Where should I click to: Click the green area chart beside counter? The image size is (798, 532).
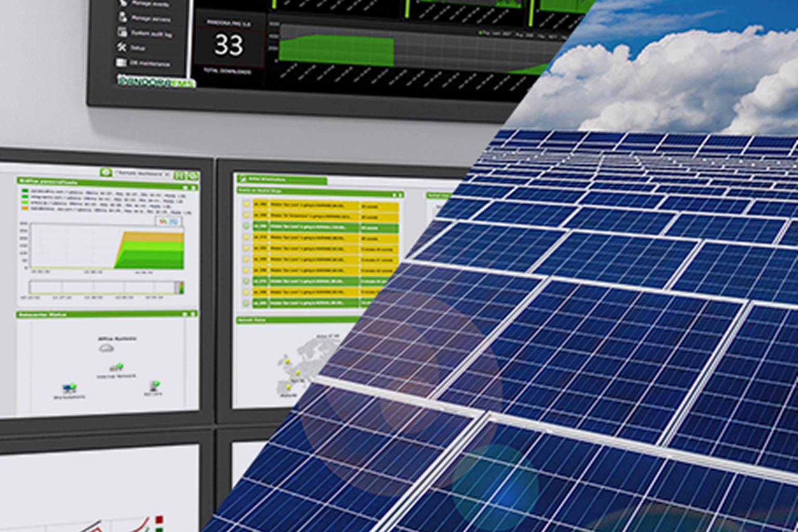click(336, 51)
